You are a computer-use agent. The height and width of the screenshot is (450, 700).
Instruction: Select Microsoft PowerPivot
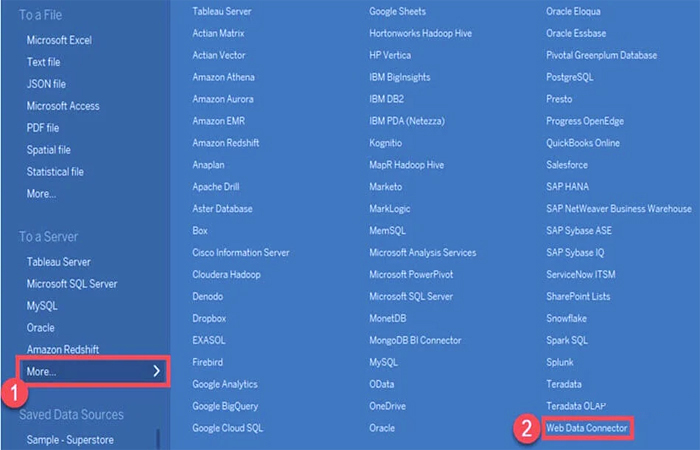[x=411, y=275]
